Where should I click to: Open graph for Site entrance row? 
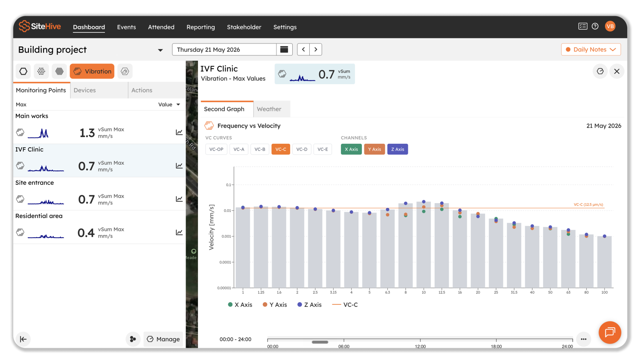click(179, 199)
